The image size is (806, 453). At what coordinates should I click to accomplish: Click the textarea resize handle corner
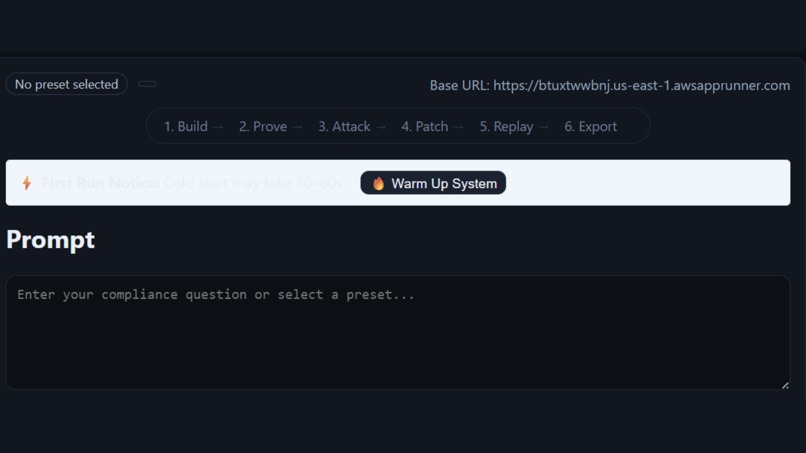pos(785,385)
